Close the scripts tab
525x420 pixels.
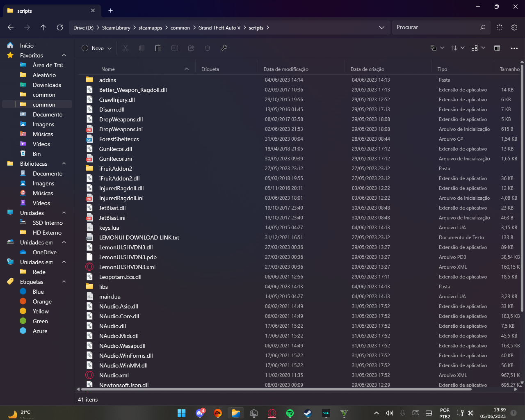pyautogui.click(x=93, y=11)
